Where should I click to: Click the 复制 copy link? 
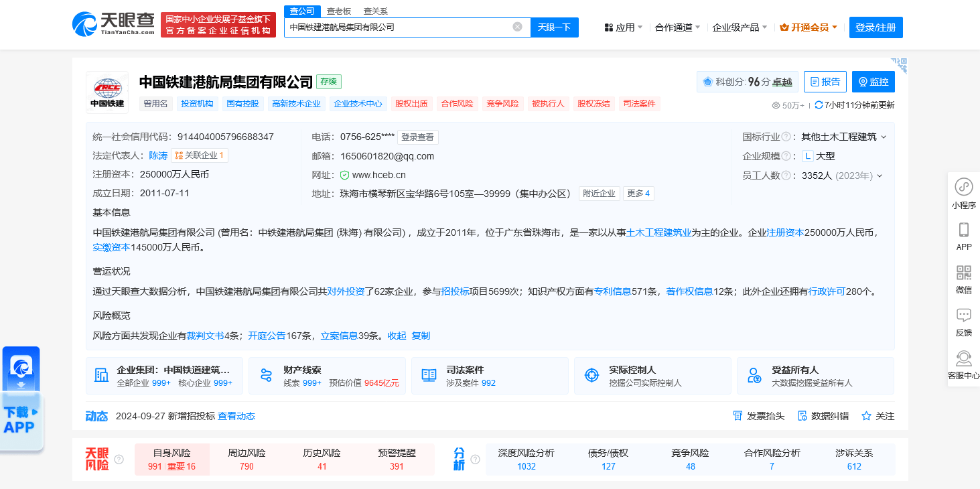coord(421,336)
